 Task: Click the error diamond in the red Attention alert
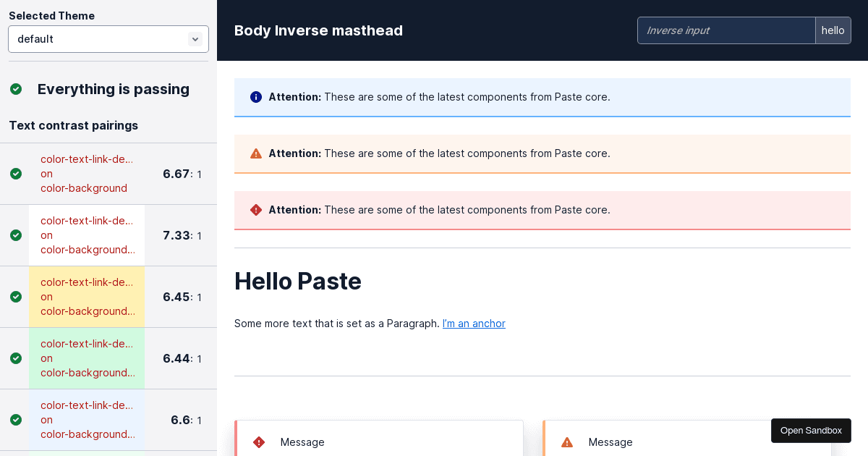tap(256, 210)
